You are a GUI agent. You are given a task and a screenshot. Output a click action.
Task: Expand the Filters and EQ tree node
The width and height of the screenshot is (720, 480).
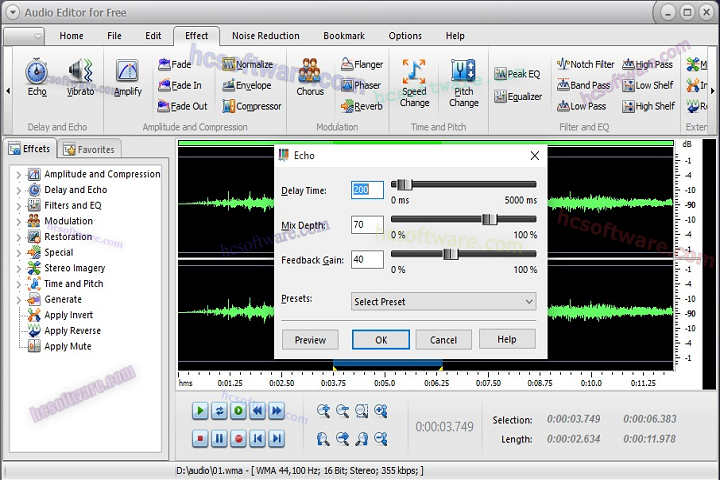[x=18, y=206]
